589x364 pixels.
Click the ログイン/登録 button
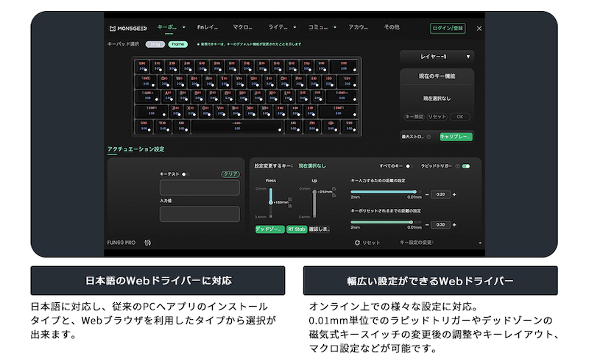[447, 28]
